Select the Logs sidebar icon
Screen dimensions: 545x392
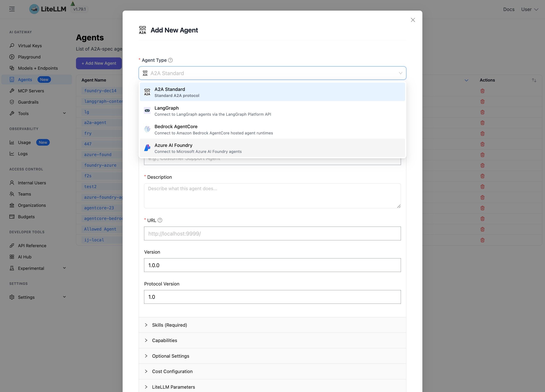12,154
